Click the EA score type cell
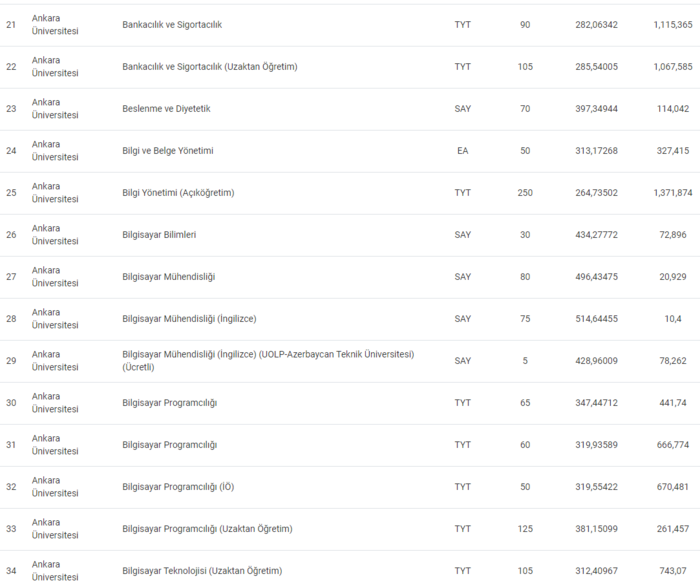This screenshot has width=700, height=583. pos(463,151)
